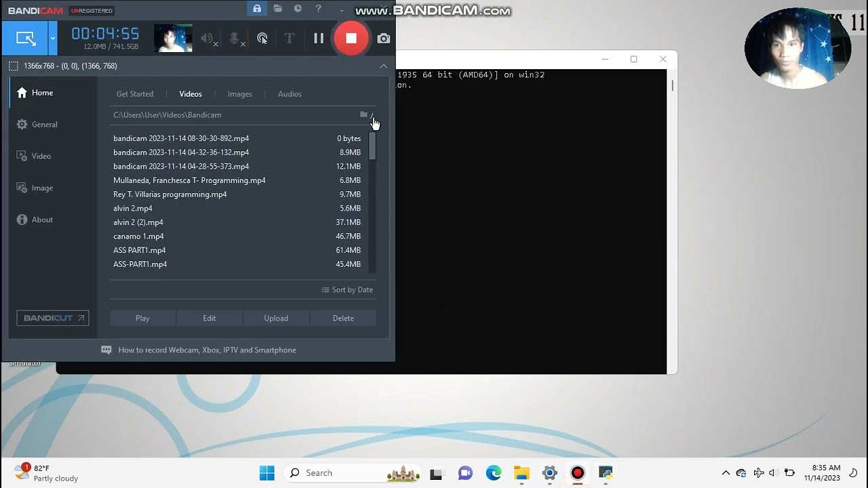Open the Bandicut launcher button

click(x=53, y=318)
